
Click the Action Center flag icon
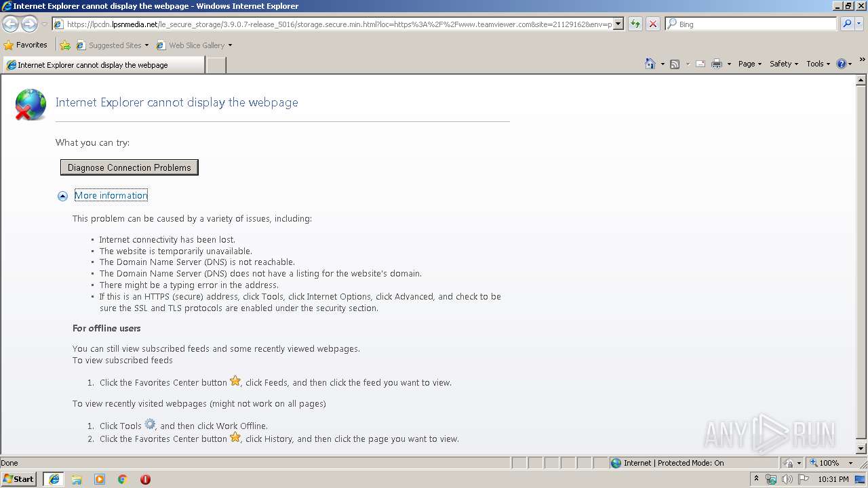[804, 479]
